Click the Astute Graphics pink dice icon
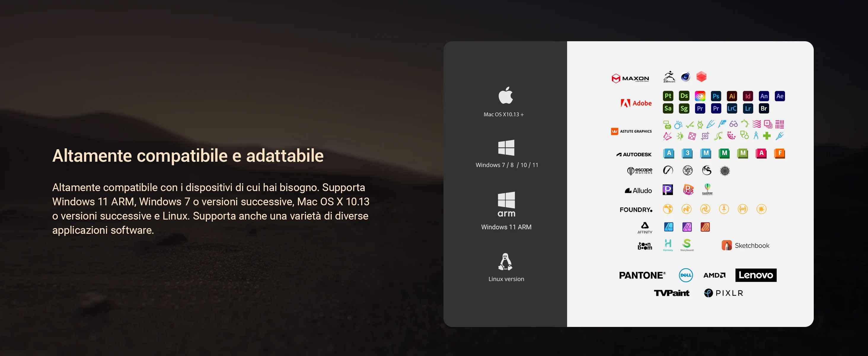The image size is (868, 356). 692,136
